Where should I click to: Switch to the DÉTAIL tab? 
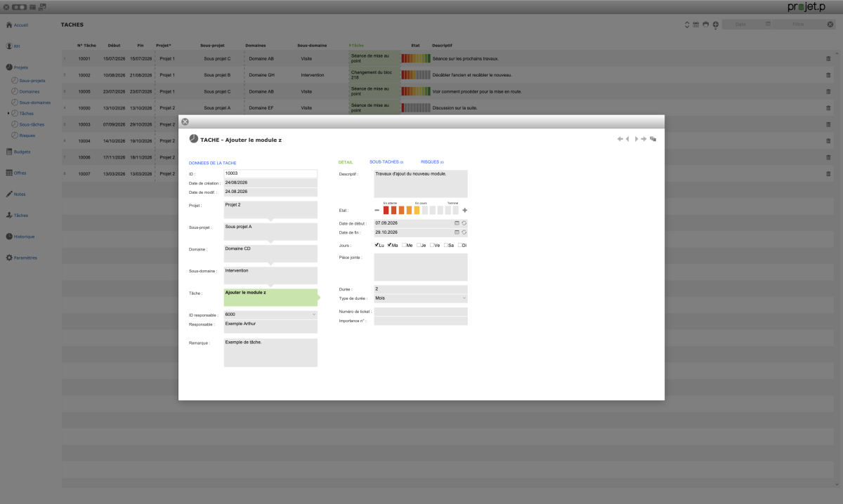pyautogui.click(x=346, y=162)
